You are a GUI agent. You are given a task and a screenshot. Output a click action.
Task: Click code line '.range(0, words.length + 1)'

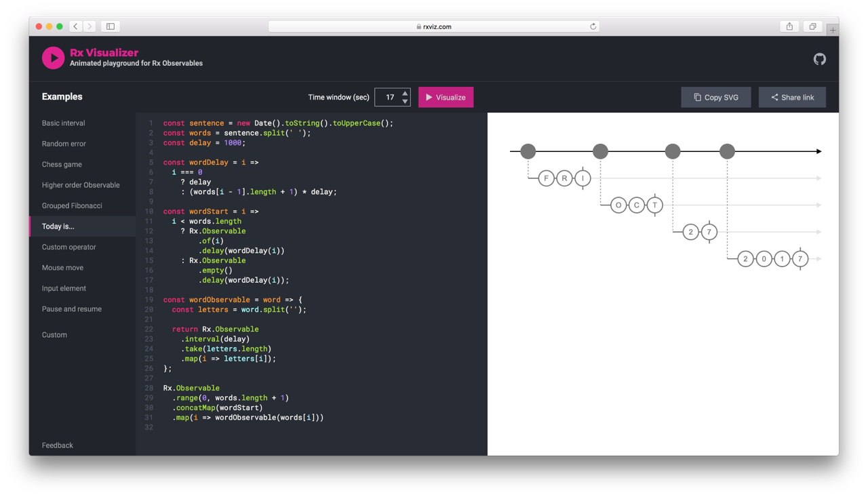coord(230,398)
